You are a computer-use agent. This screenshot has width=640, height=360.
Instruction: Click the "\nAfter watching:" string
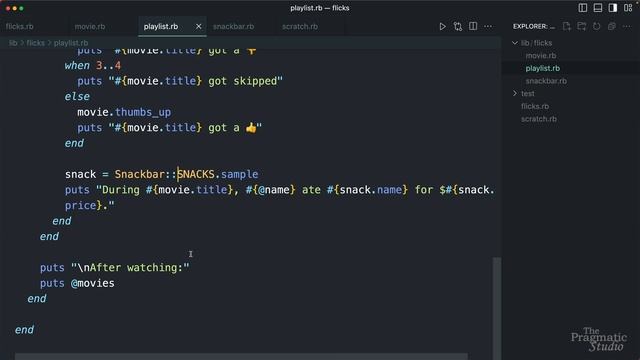coord(130,268)
